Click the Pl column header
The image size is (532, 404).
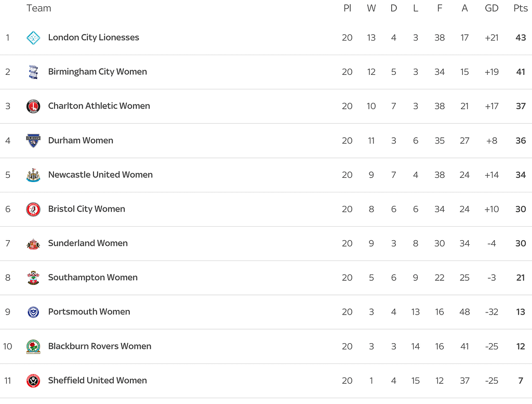[347, 8]
